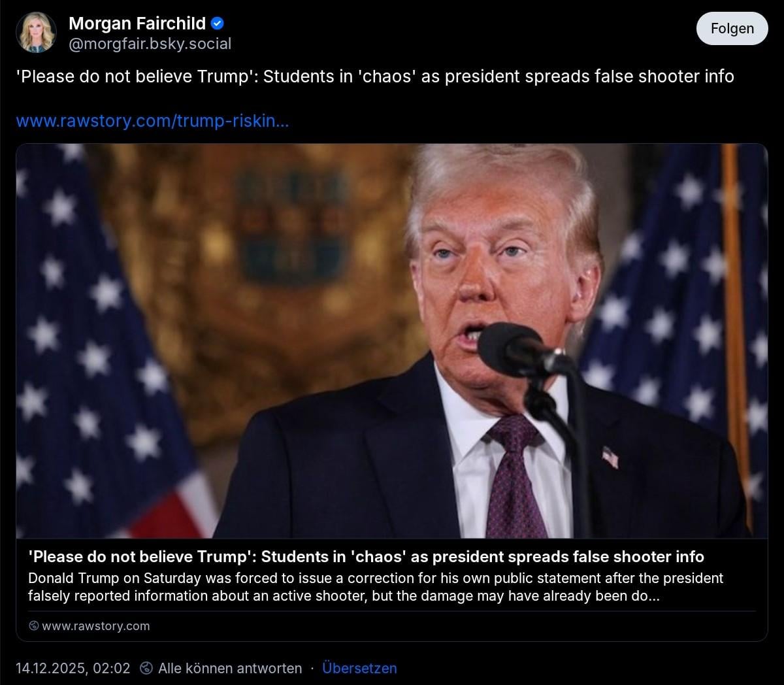Image resolution: width=784 pixels, height=685 pixels.
Task: Open the article preview image thumbnail
Action: pos(392,341)
